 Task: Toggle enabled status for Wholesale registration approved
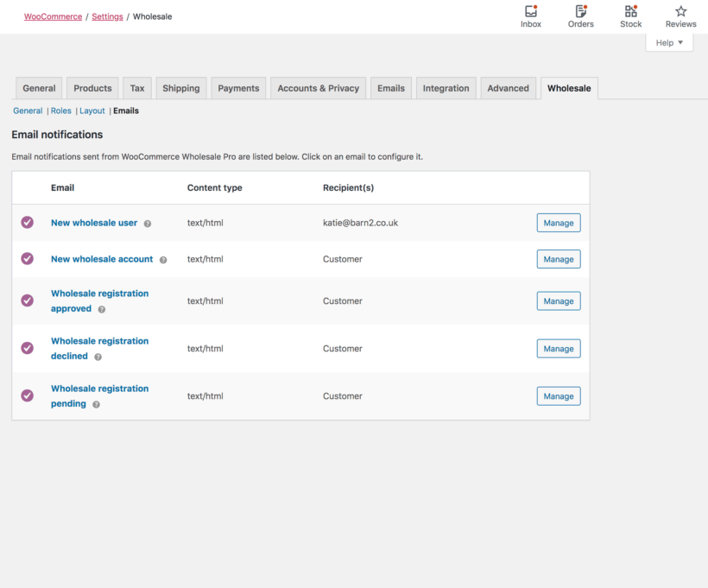coord(27,300)
